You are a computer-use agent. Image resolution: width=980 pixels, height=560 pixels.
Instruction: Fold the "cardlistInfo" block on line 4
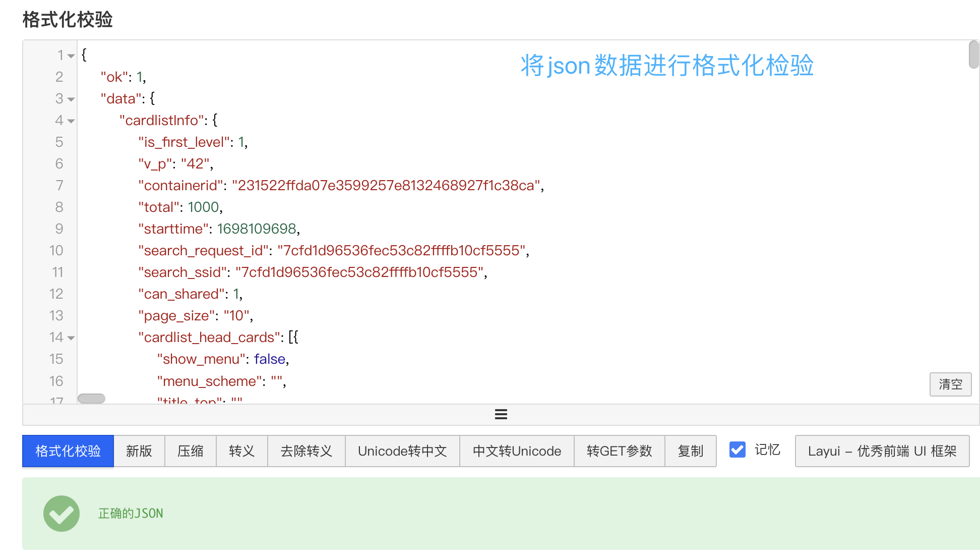pos(71,121)
